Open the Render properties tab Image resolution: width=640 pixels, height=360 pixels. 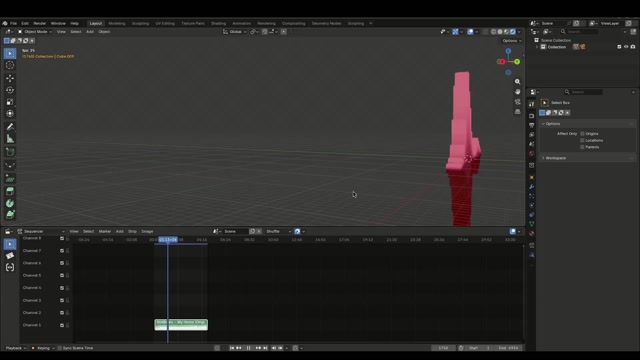531,116
